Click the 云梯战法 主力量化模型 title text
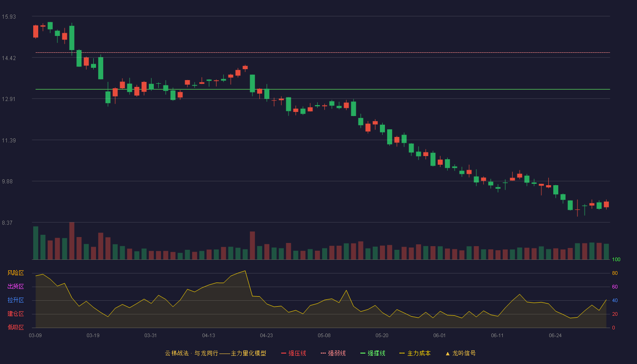This screenshot has height=364, width=637. click(x=215, y=353)
